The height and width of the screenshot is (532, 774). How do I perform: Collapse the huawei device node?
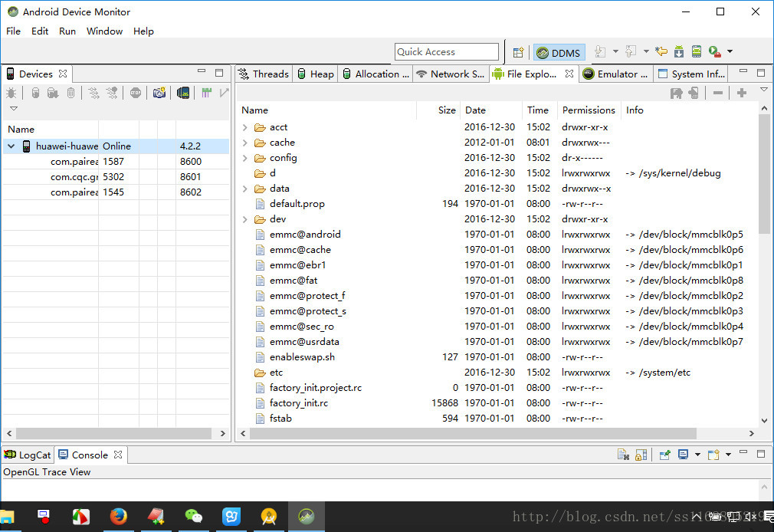pos(11,146)
